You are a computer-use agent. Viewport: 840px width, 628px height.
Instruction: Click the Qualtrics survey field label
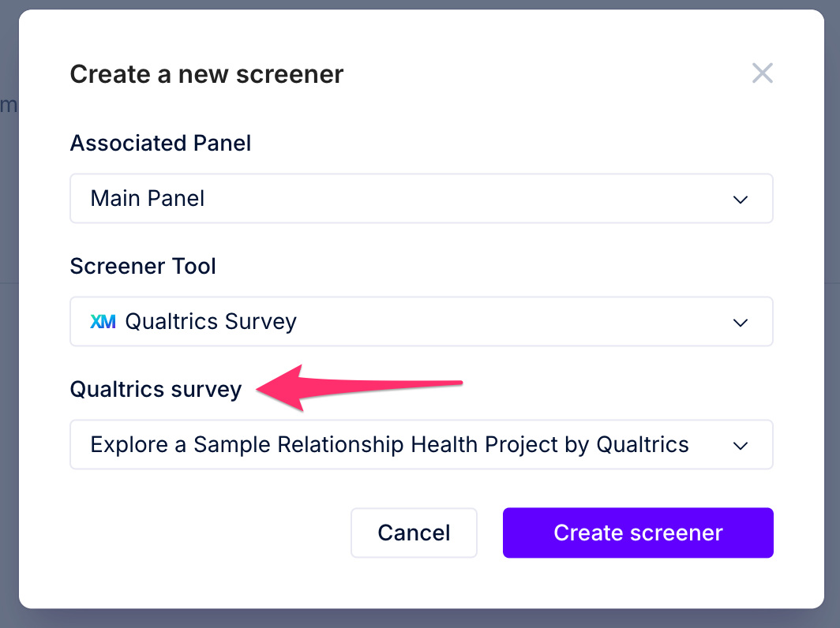pyautogui.click(x=156, y=390)
